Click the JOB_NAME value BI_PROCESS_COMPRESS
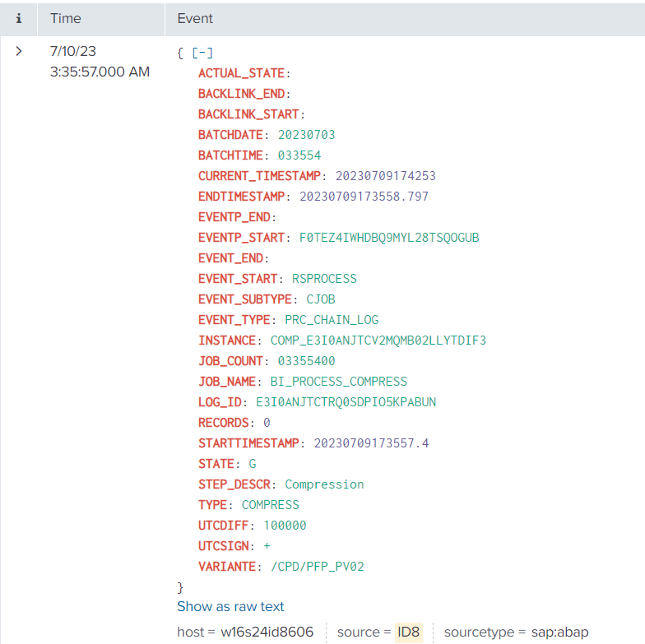This screenshot has height=644, width=645. [x=338, y=382]
